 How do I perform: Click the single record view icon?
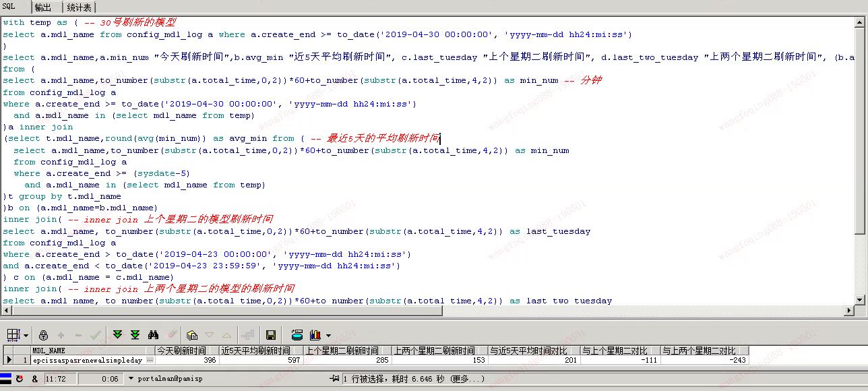pyautogui.click(x=192, y=335)
